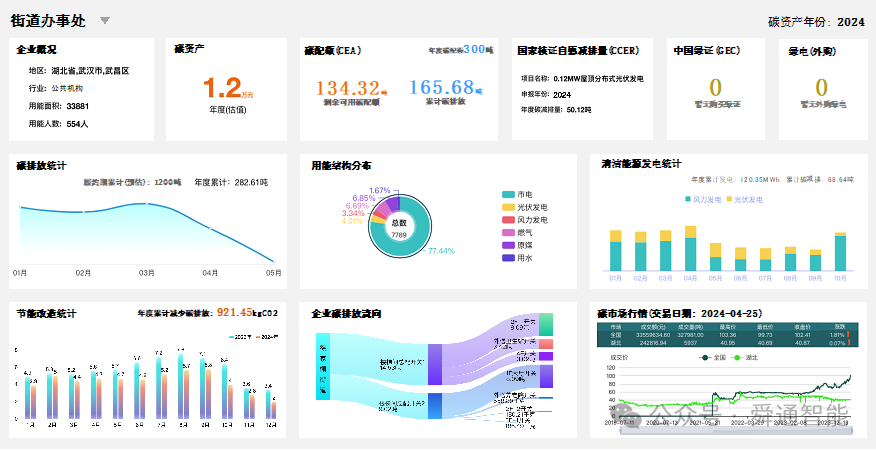
Task: Click the 03月 data point on emission curve
Action: point(147,204)
